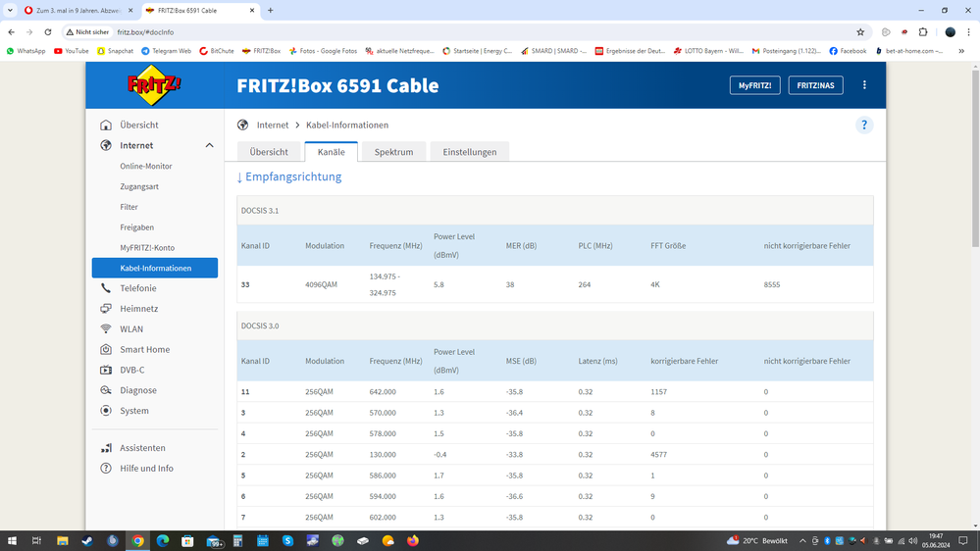Click the FRITZ! logo in header

(x=154, y=85)
